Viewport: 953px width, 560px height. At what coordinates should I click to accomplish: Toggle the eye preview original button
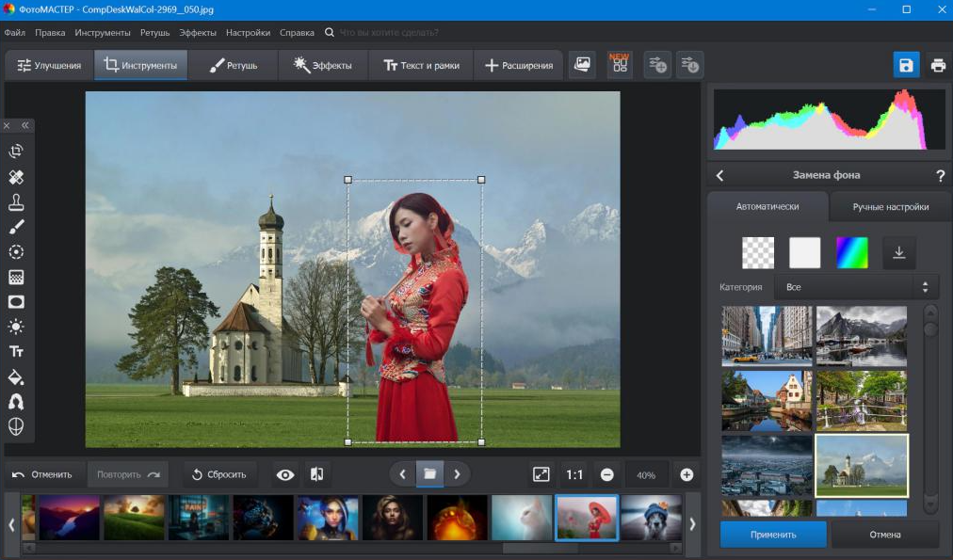click(285, 474)
